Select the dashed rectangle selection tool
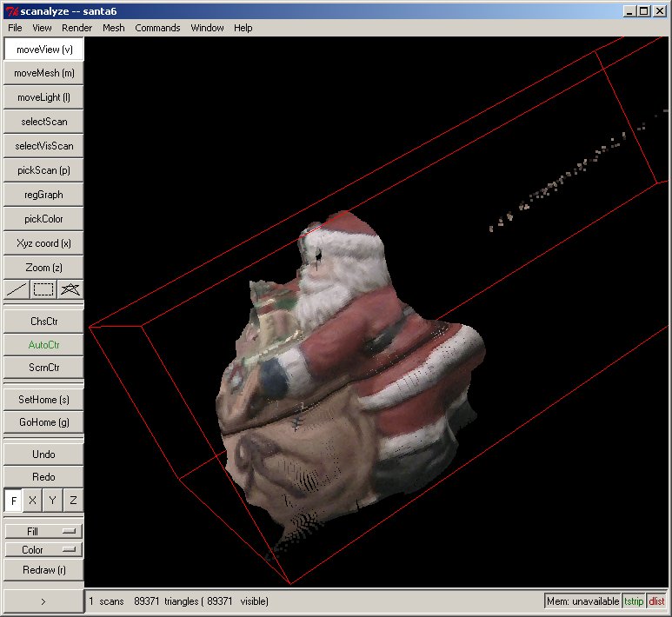 pos(43,289)
